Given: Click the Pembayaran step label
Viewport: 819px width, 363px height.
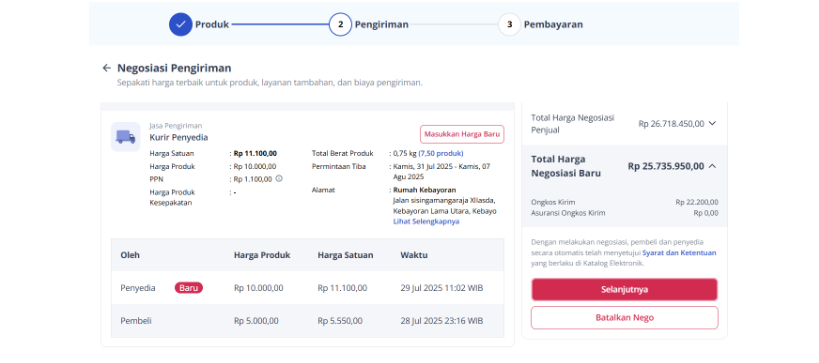Looking at the screenshot, I should (553, 25).
